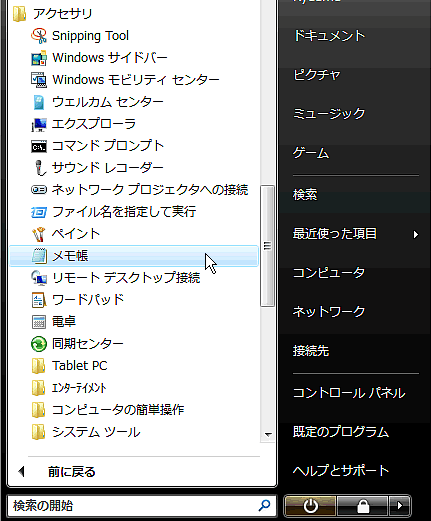Open コントロール パネル
Screen dimensions: 431x521
point(349,393)
